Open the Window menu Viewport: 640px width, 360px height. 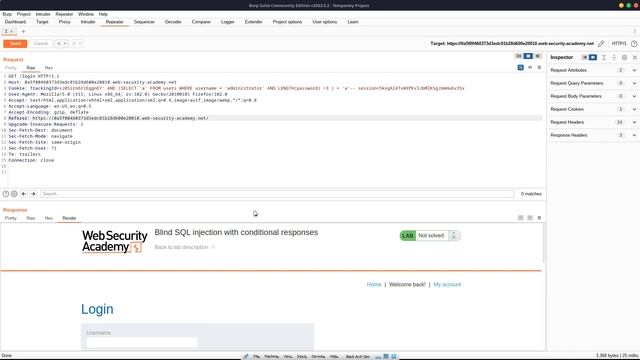[x=86, y=14]
